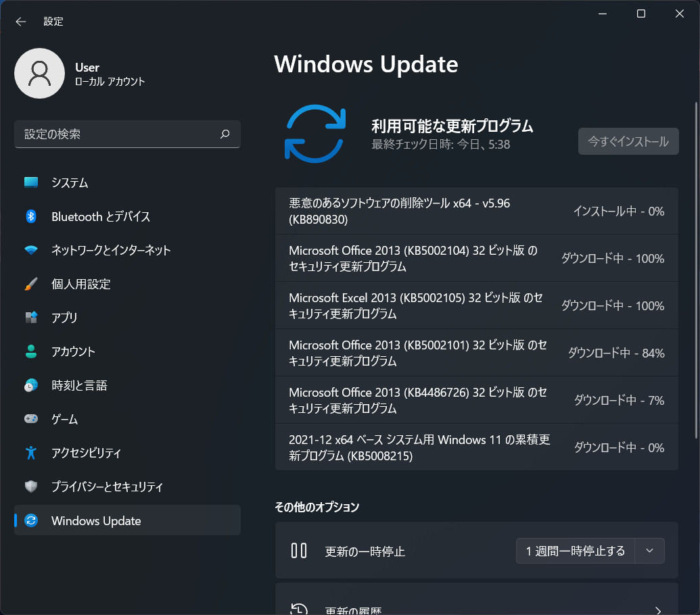Viewport: 700px width, 615px height.
Task: Open 更新の履歴 chevron arrow
Action: click(658, 610)
